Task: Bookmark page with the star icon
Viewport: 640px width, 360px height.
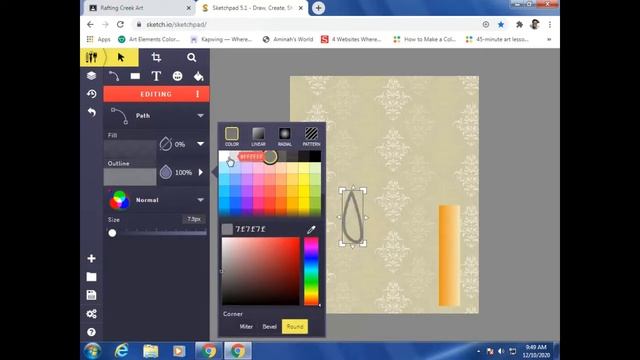Action: pos(501,24)
